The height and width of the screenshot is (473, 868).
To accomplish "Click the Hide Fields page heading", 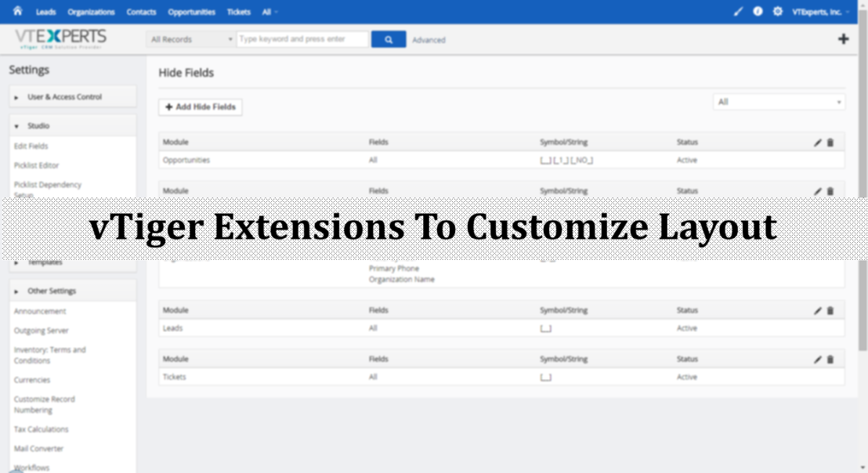I will pyautogui.click(x=186, y=73).
